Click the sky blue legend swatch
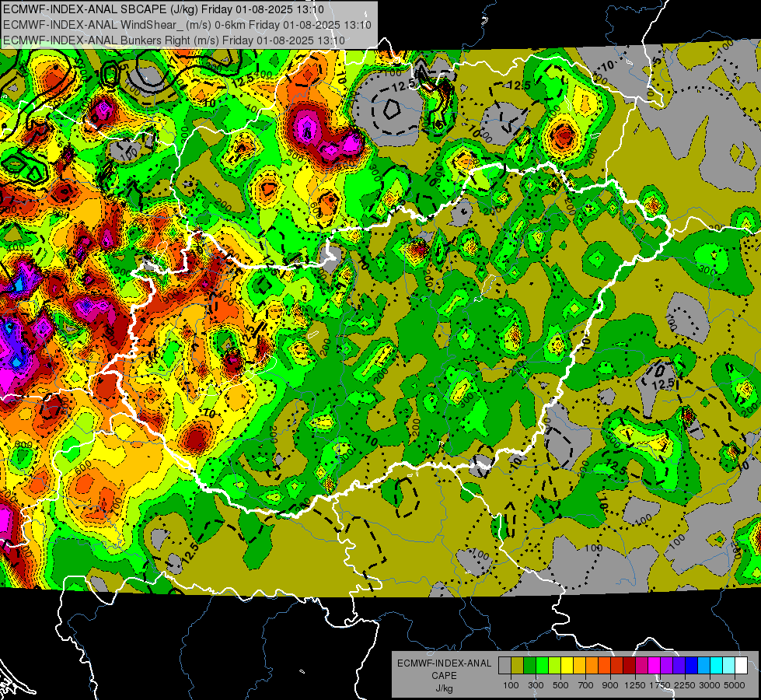The width and height of the screenshot is (761, 700). [703, 666]
